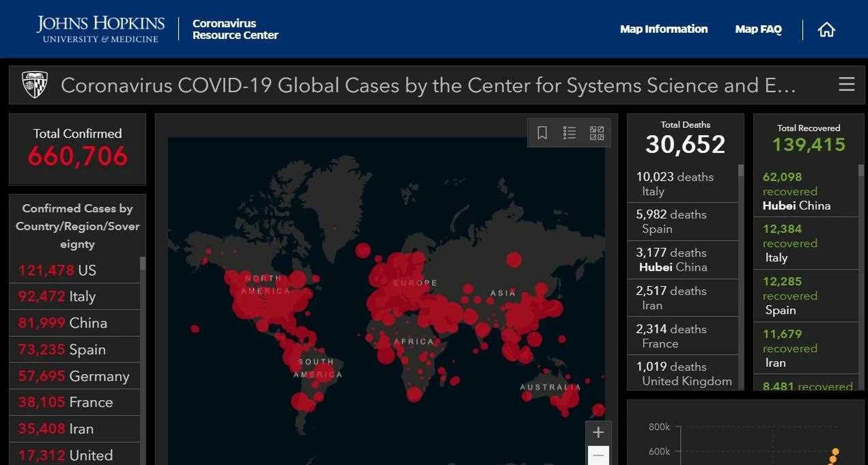Select United row with 17,312 cases
The width and height of the screenshot is (868, 465).
point(74,454)
